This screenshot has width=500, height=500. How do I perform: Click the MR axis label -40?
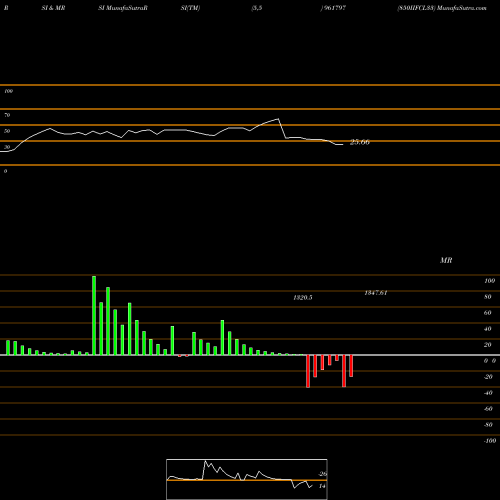click(x=488, y=393)
